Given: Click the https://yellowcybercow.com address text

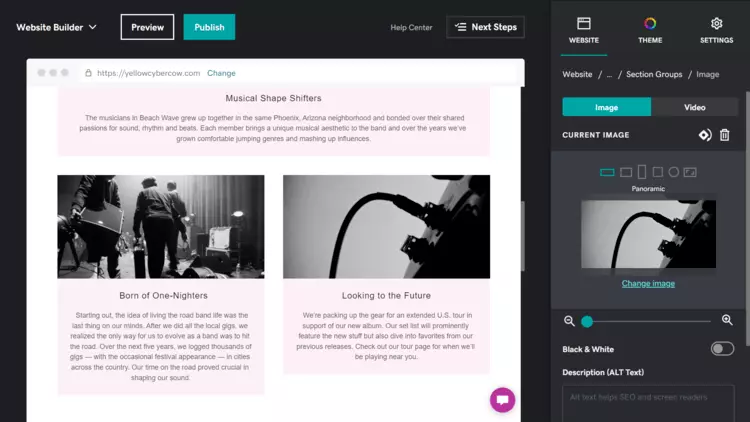Looking at the screenshot, I should pos(148,73).
